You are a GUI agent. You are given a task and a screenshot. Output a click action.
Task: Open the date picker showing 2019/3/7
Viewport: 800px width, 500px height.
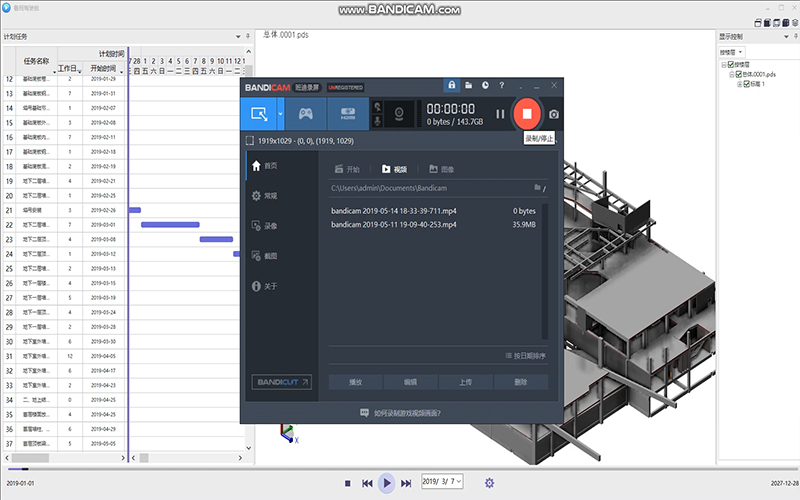pyautogui.click(x=442, y=481)
